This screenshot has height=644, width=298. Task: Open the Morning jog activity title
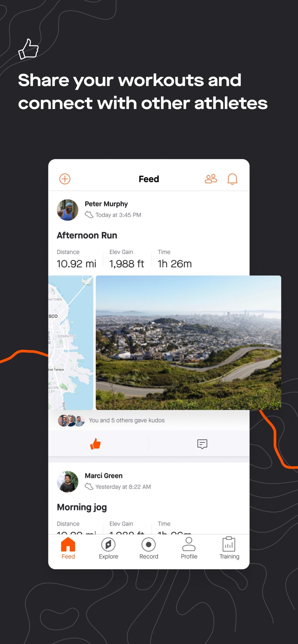pos(82,507)
